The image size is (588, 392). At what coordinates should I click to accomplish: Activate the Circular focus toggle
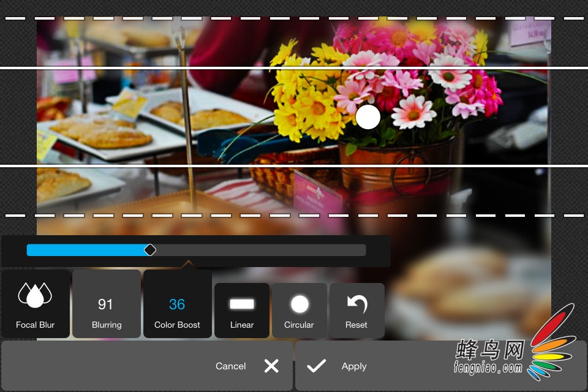(298, 311)
